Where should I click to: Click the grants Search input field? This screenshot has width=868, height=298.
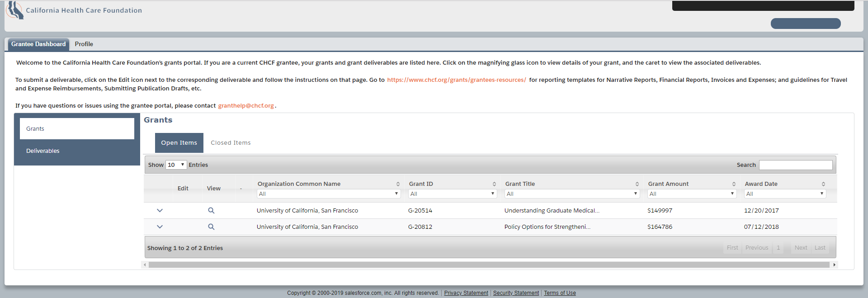[796, 165]
